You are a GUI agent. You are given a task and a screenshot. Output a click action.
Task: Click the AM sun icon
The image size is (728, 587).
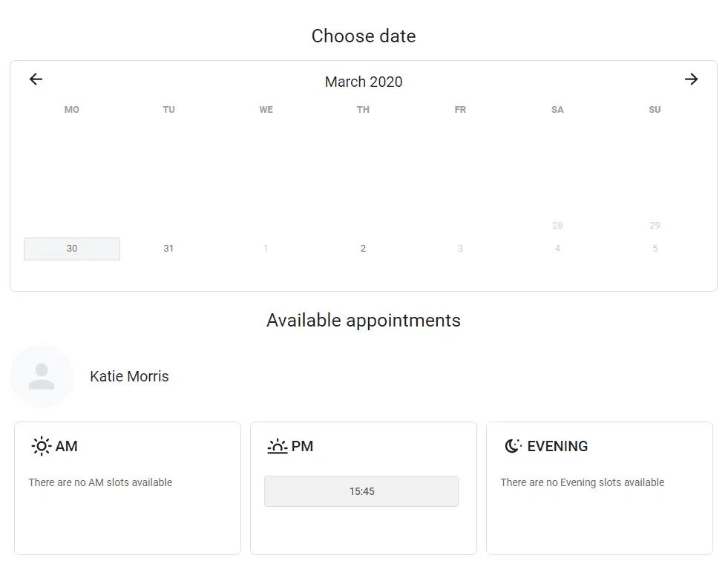41,446
